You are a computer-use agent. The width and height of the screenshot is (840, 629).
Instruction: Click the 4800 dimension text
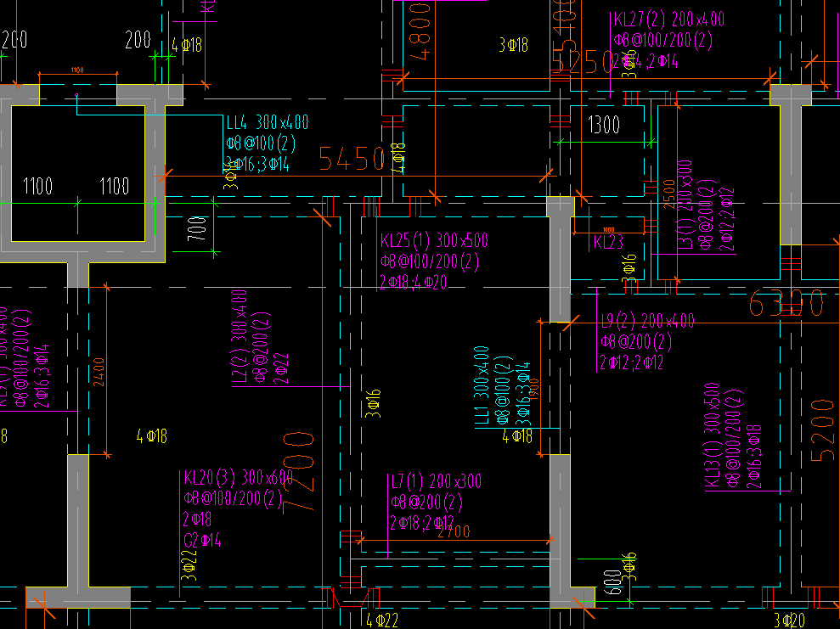(421, 31)
